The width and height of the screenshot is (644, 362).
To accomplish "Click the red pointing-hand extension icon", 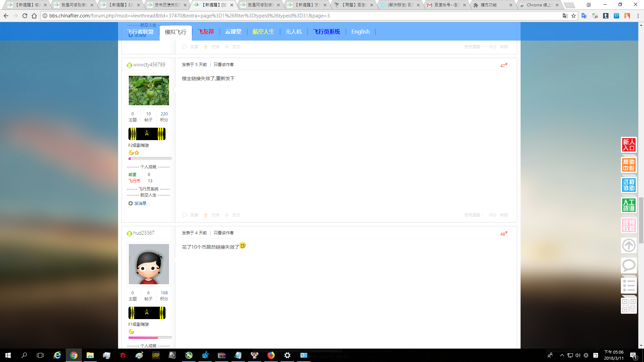I will click(x=627, y=16).
